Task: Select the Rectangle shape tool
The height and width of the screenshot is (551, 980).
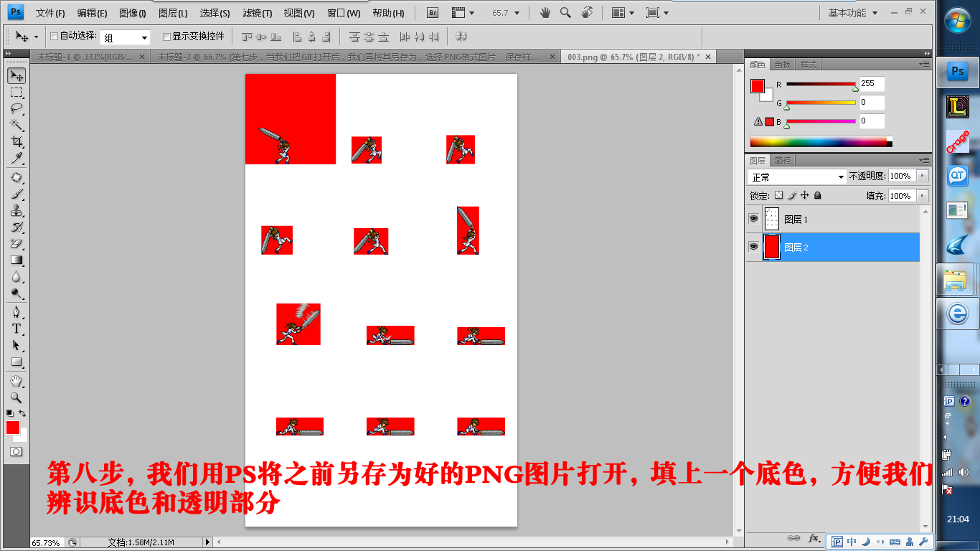Action: coord(16,362)
